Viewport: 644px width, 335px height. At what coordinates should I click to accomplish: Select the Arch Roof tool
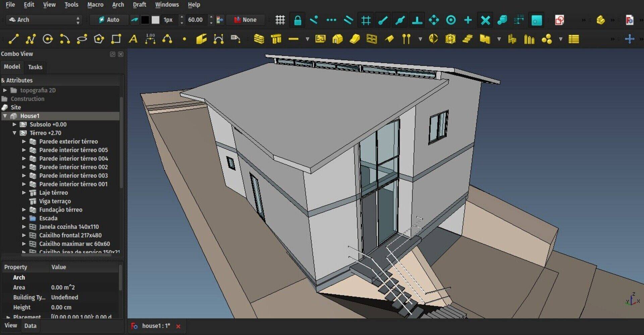355,39
